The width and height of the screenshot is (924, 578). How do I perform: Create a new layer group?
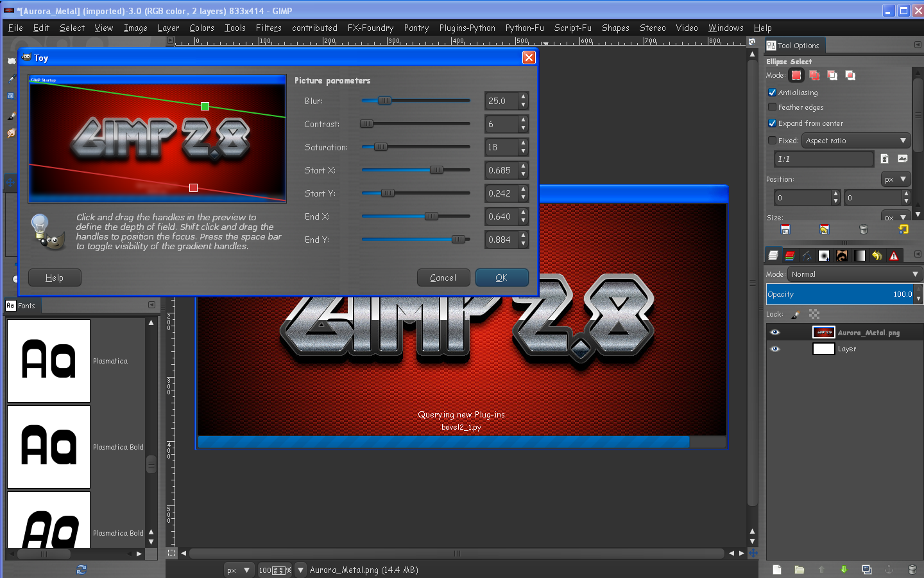point(799,570)
